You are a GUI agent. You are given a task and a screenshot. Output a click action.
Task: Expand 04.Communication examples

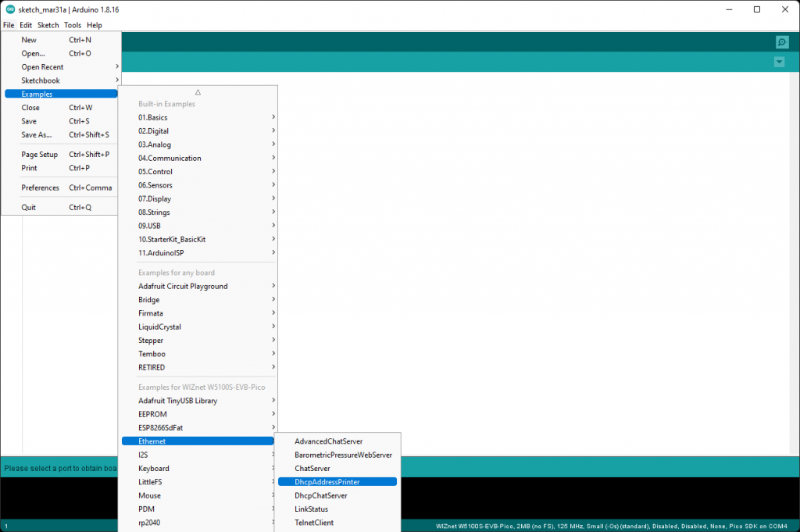(199, 158)
